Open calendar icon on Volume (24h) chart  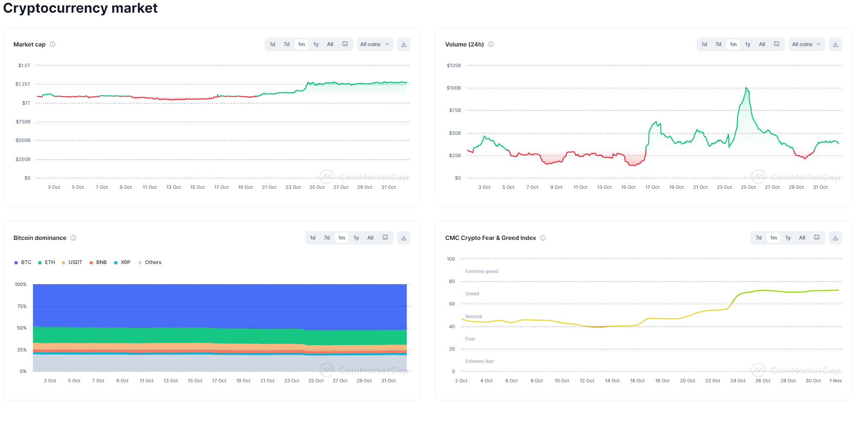coord(777,44)
